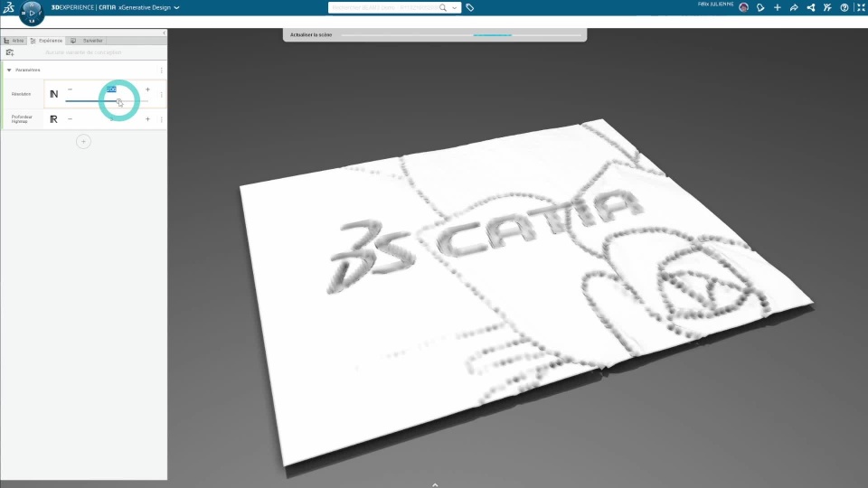Screen dimensions: 868x488
Task: Open Profondeur Highmap row options menu
Action: point(162,119)
